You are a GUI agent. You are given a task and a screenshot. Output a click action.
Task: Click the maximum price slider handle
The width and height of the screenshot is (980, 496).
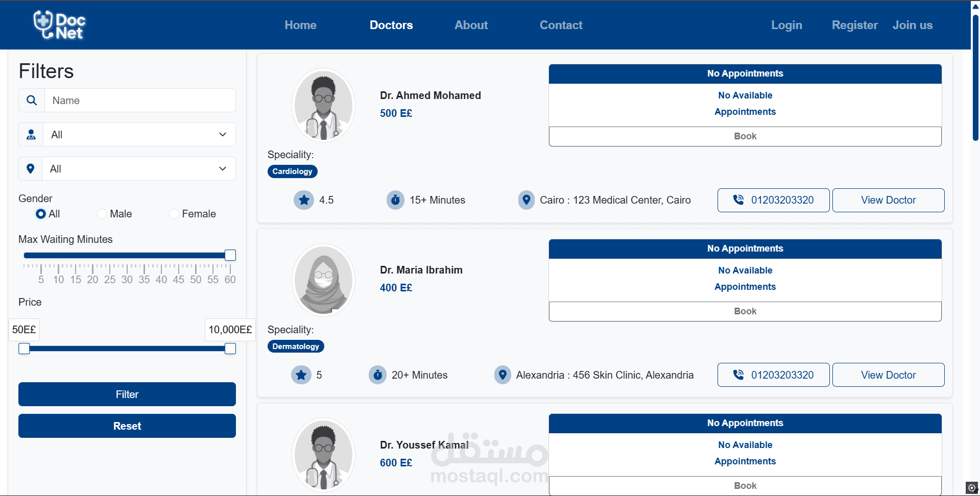coord(230,349)
